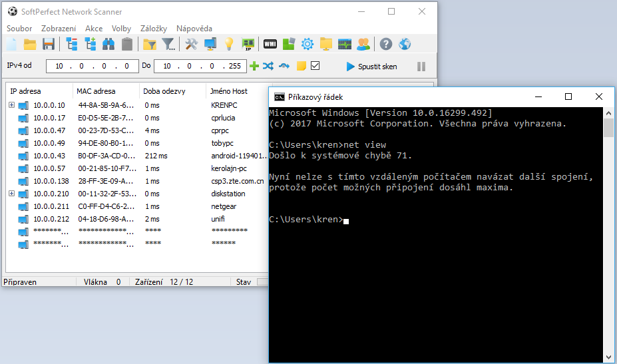Sort by Doba odezvy column header
The width and height of the screenshot is (617, 364).
pos(172,91)
